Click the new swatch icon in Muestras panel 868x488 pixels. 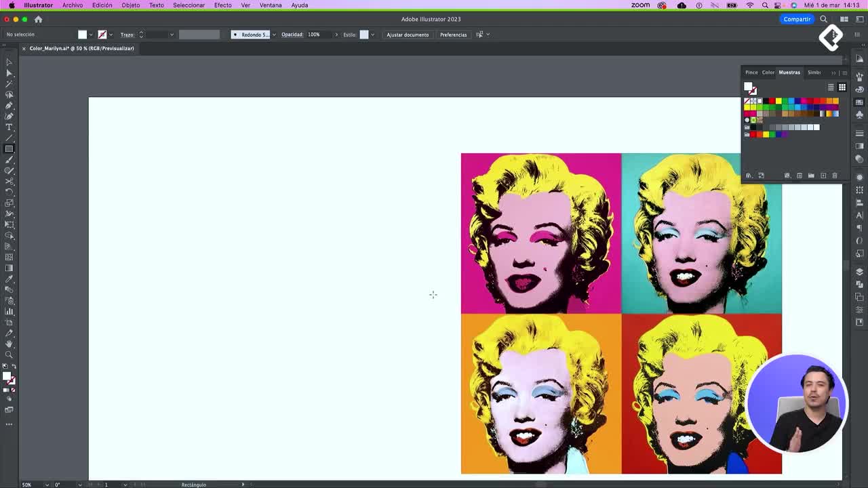click(823, 176)
